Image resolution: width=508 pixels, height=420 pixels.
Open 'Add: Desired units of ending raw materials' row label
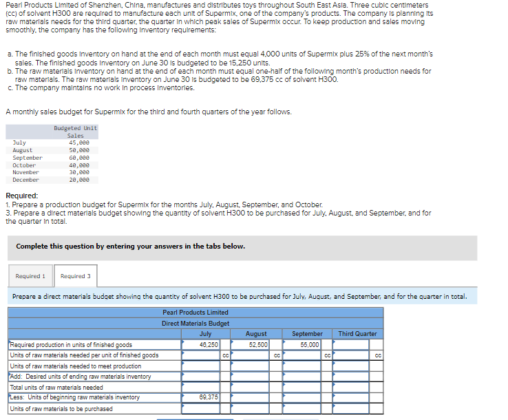[x=94, y=377]
